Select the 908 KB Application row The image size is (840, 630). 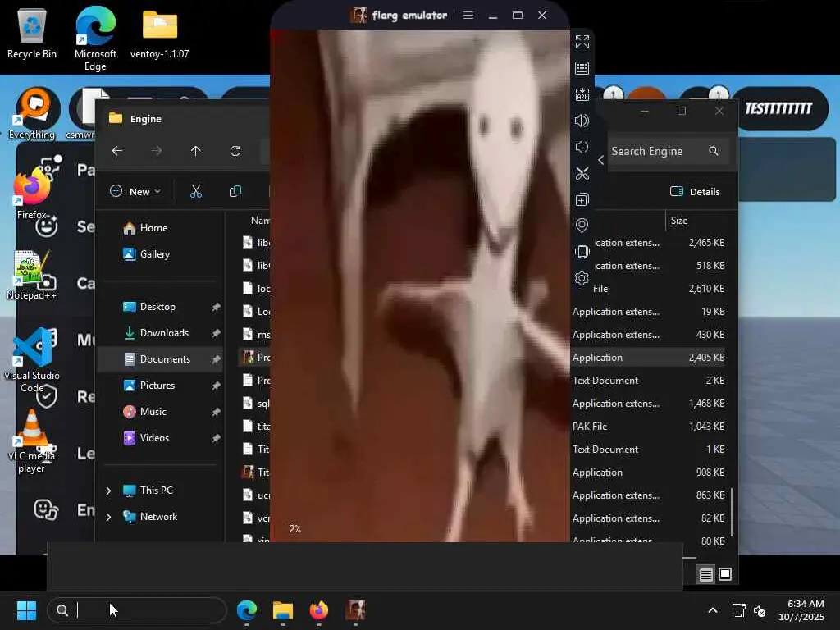[648, 472]
